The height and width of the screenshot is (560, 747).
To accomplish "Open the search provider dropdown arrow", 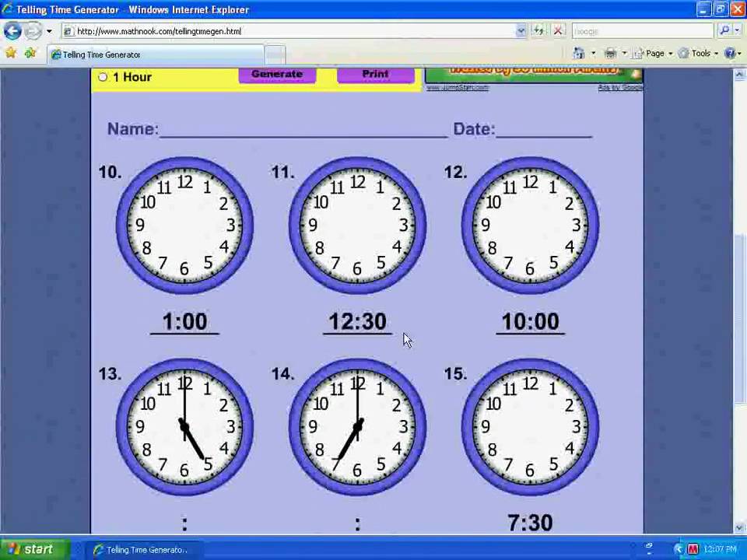I will click(737, 31).
